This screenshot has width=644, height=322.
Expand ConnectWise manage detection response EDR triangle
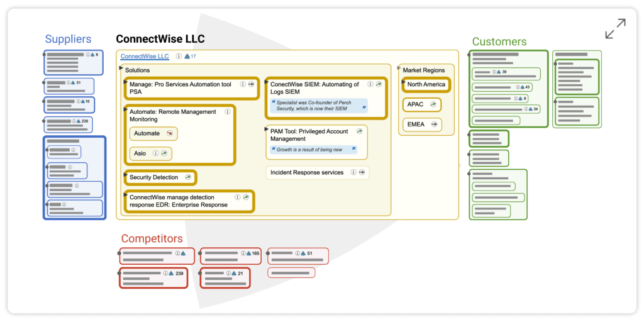pyautogui.click(x=125, y=194)
